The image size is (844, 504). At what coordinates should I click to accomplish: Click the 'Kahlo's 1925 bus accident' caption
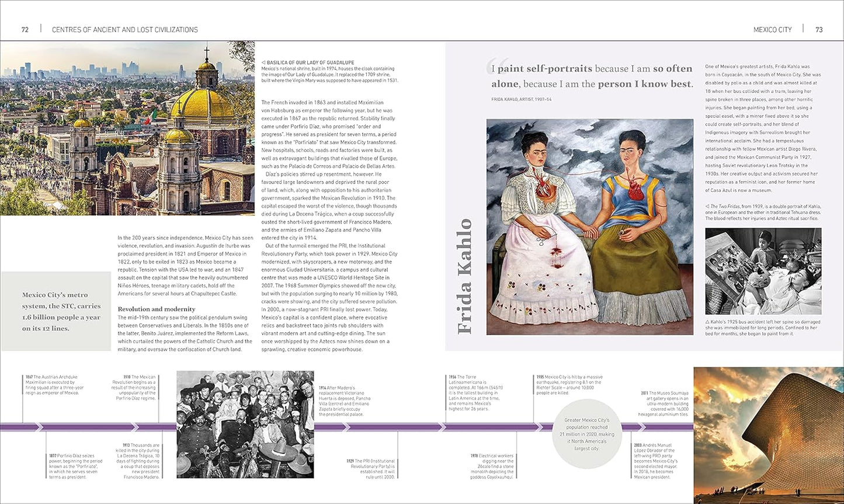coord(763,328)
